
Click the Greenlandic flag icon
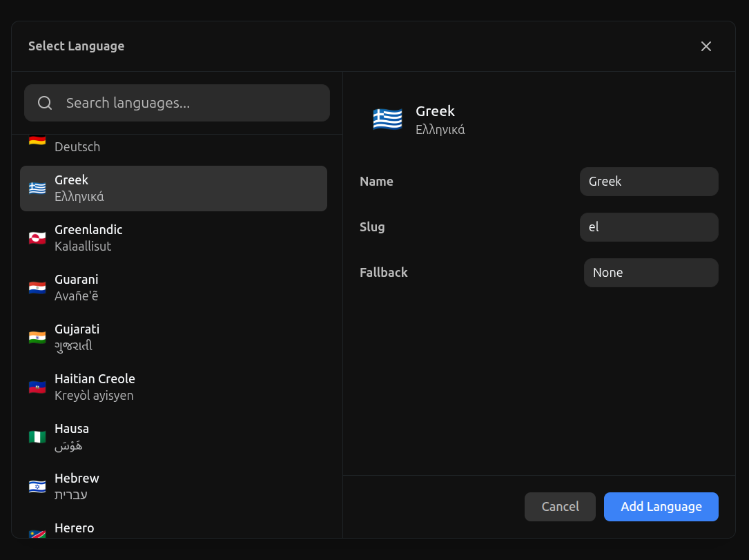(x=37, y=238)
